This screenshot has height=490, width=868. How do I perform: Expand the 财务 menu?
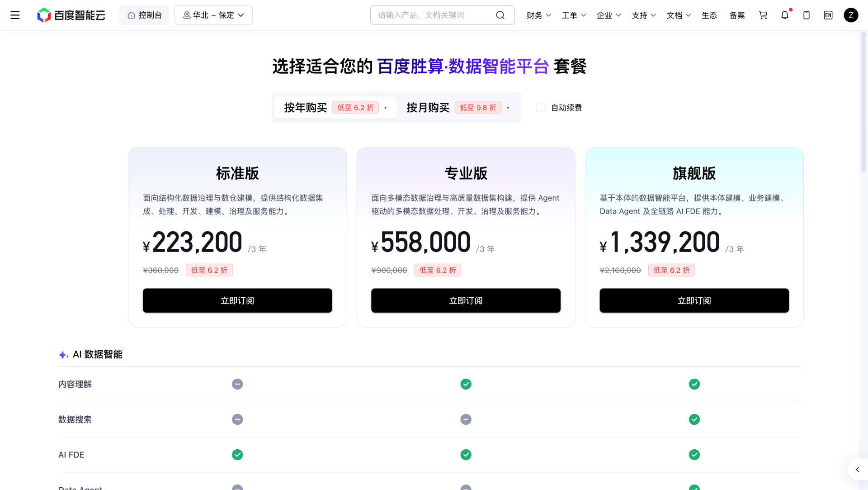(x=539, y=15)
